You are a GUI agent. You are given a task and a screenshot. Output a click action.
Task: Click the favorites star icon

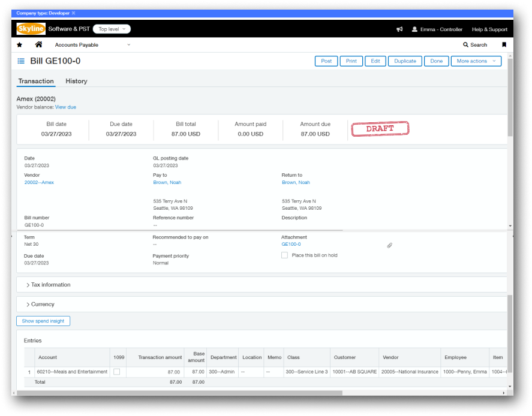[20, 45]
